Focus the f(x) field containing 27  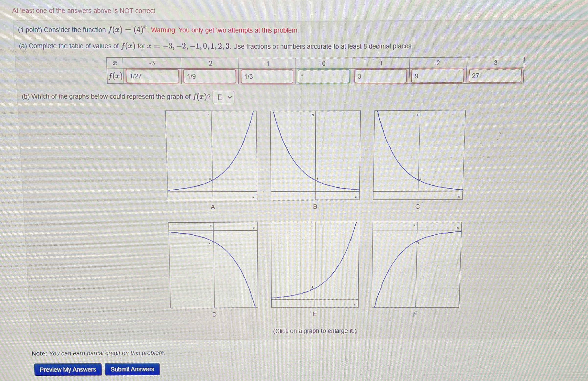point(495,76)
